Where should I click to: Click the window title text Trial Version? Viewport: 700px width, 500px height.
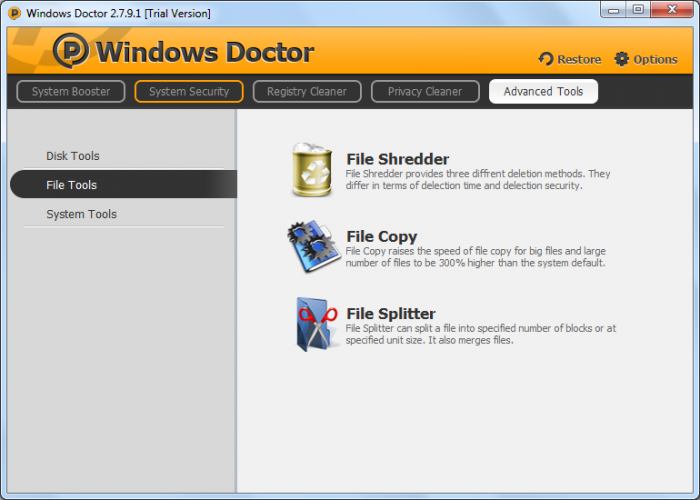178,13
